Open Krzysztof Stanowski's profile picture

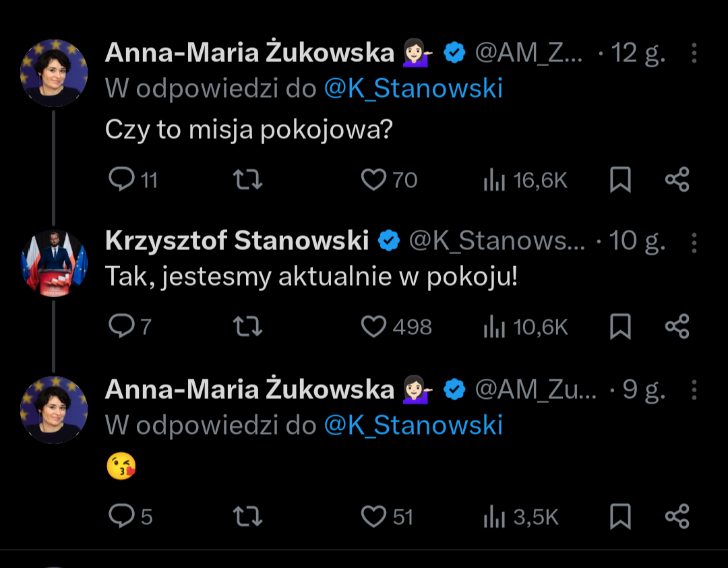click(x=54, y=262)
